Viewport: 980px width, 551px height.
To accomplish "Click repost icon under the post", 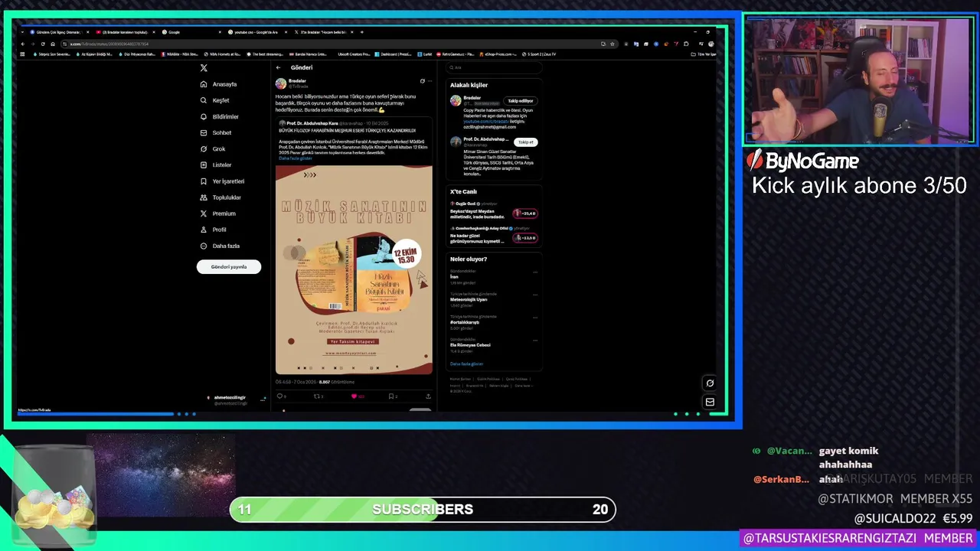I will click(x=317, y=396).
